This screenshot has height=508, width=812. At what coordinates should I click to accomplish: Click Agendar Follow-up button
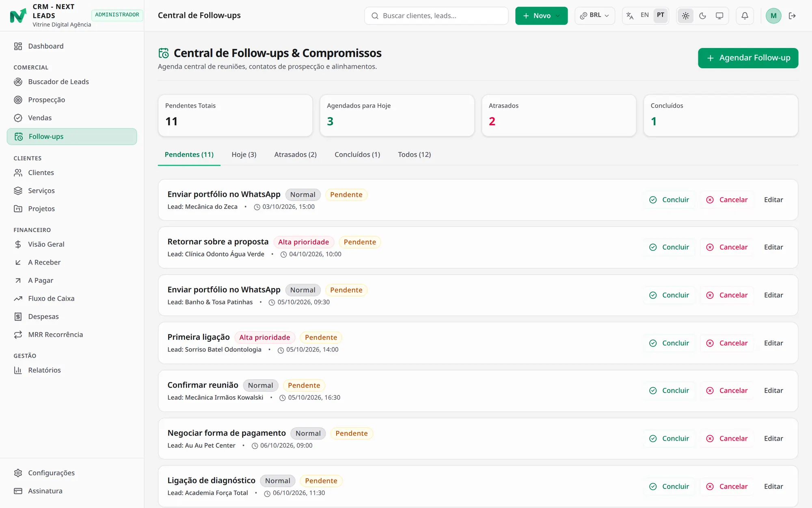(748, 58)
